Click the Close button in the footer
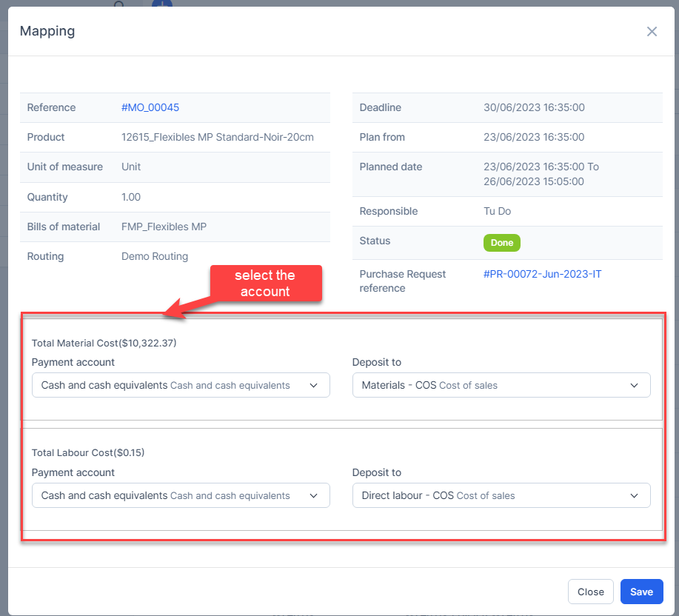679x616 pixels. 590,592
